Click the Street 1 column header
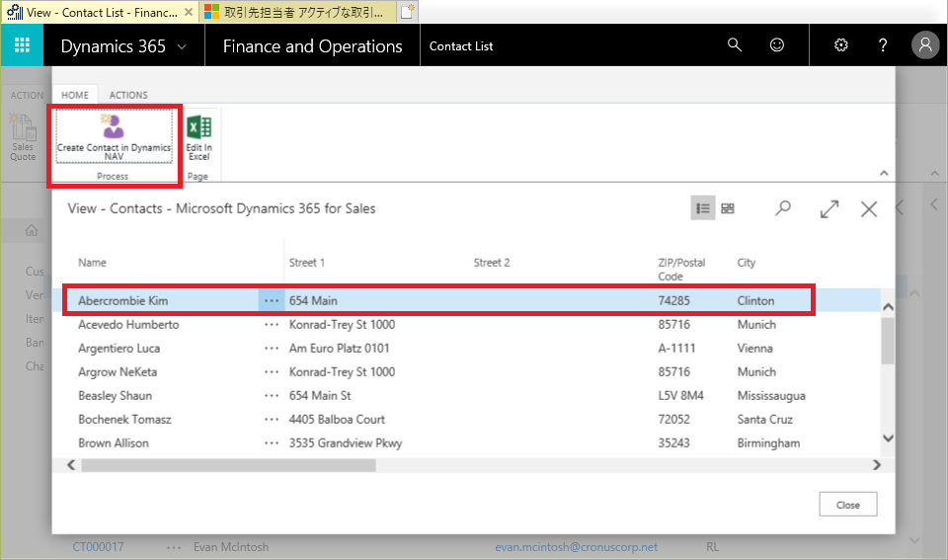The height and width of the screenshot is (560, 948). pos(306,263)
